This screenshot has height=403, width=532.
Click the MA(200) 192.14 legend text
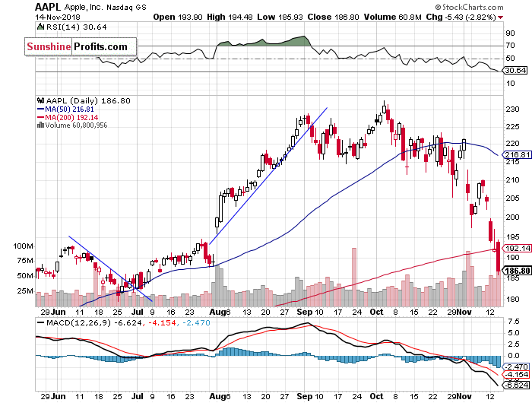[71, 117]
